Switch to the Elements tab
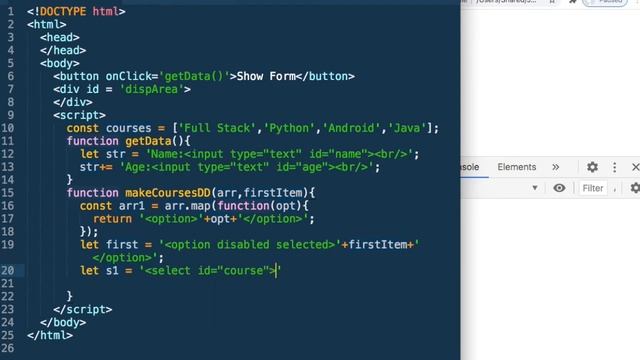The image size is (640, 360). (x=516, y=167)
